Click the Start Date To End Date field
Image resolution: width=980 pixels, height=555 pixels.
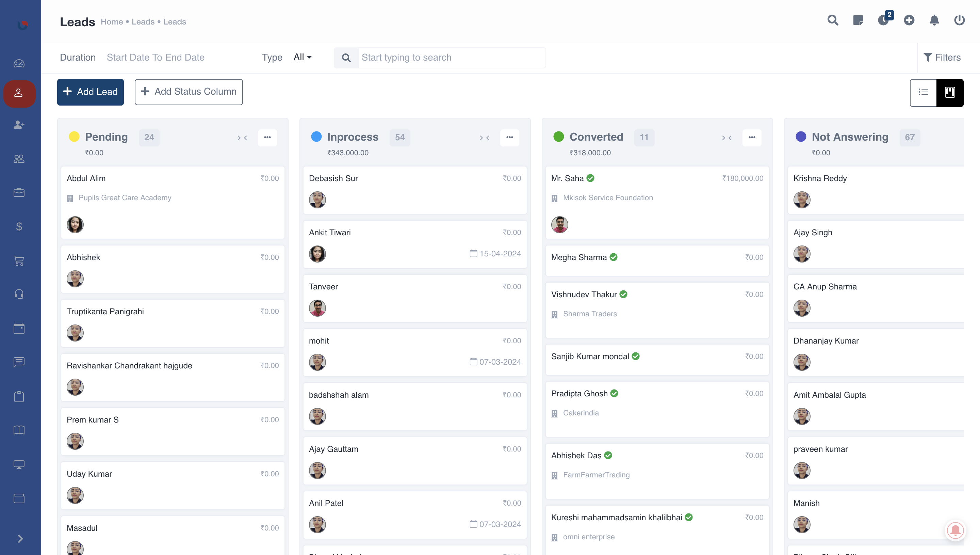[156, 57]
